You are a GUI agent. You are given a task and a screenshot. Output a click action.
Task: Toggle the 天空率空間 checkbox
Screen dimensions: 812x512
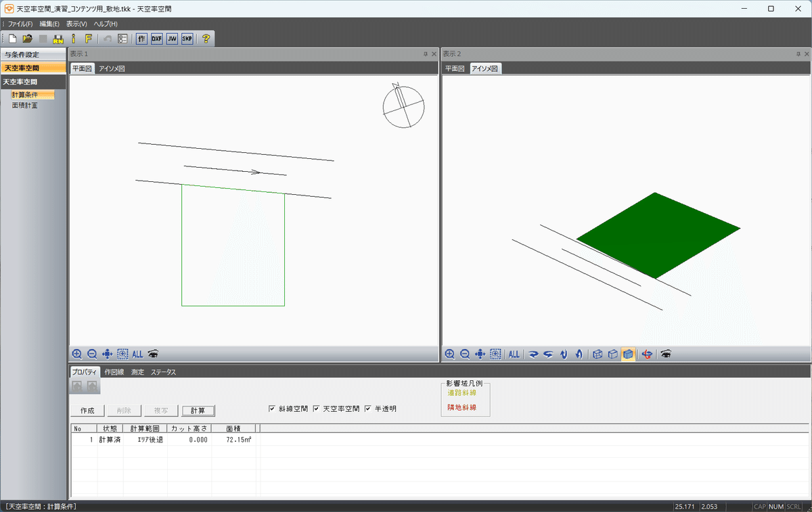(x=316, y=409)
